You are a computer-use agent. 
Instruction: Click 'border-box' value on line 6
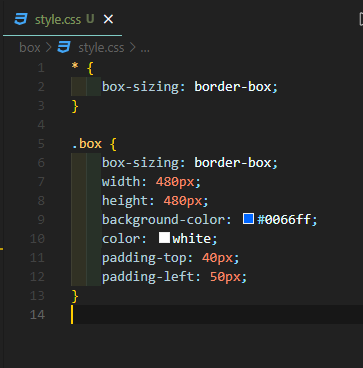coord(233,163)
